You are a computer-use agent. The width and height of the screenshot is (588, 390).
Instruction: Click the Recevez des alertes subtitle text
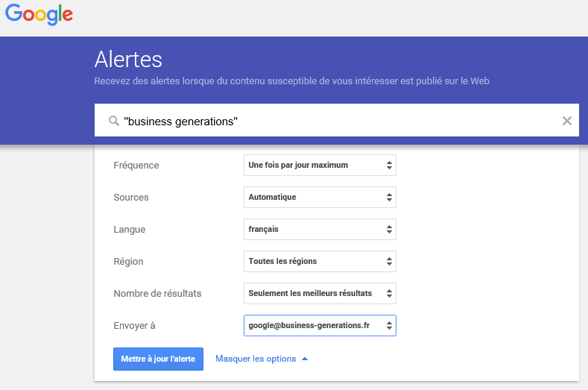291,81
